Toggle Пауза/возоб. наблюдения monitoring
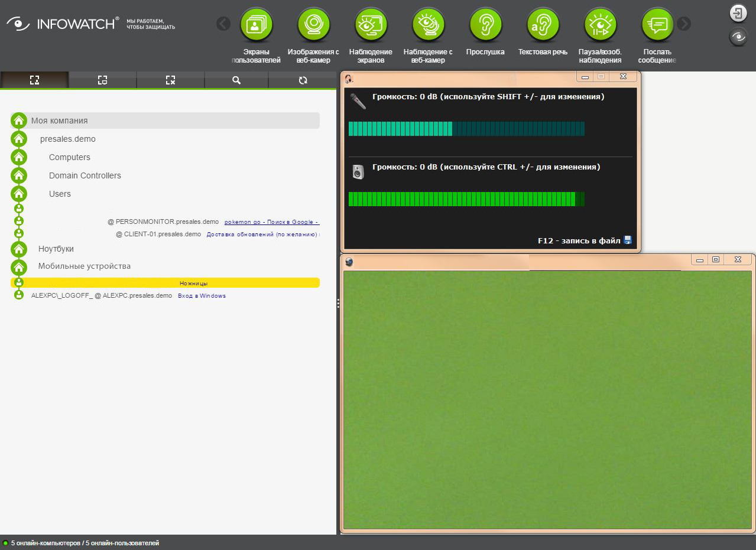This screenshot has width=756, height=550. click(600, 25)
